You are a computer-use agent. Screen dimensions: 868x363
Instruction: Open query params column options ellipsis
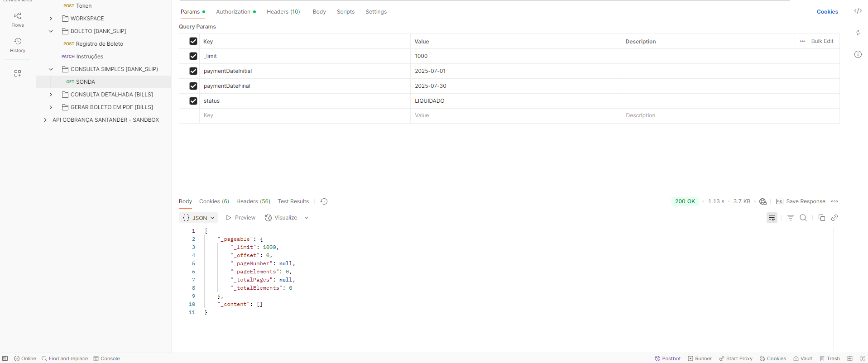tap(802, 41)
